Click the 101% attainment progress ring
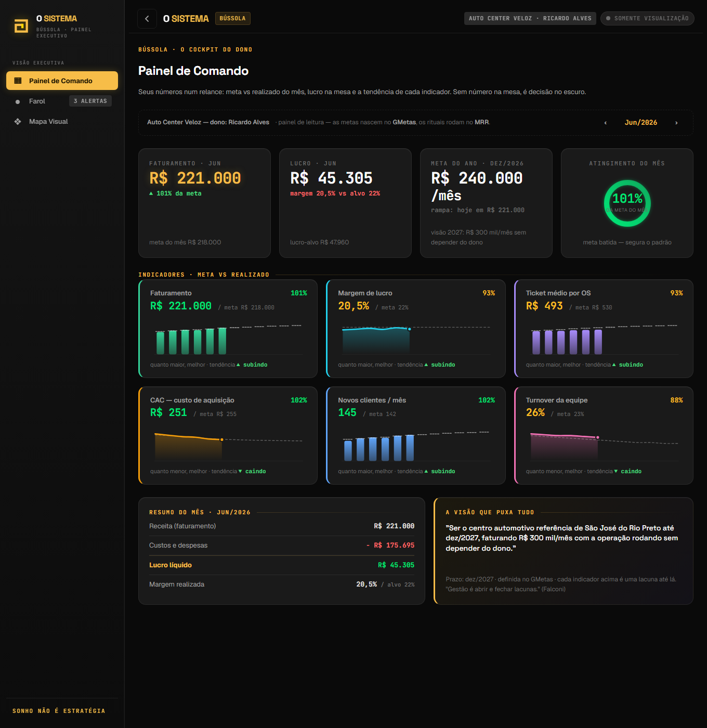The width and height of the screenshot is (707, 728). pyautogui.click(x=627, y=203)
